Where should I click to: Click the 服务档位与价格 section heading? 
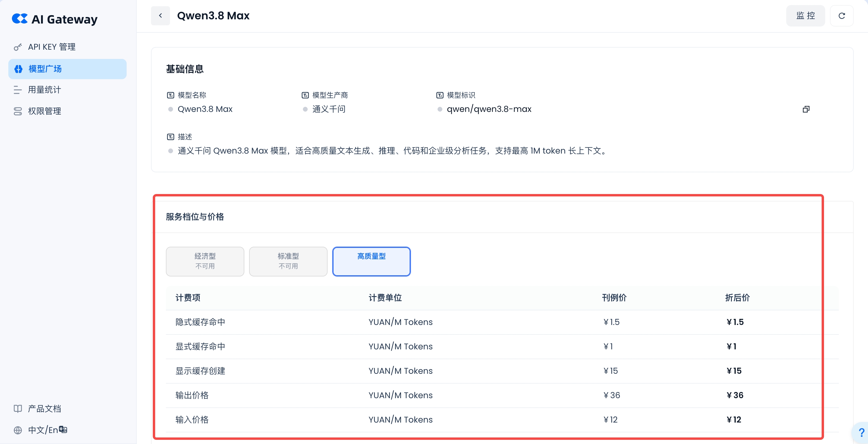click(x=195, y=217)
